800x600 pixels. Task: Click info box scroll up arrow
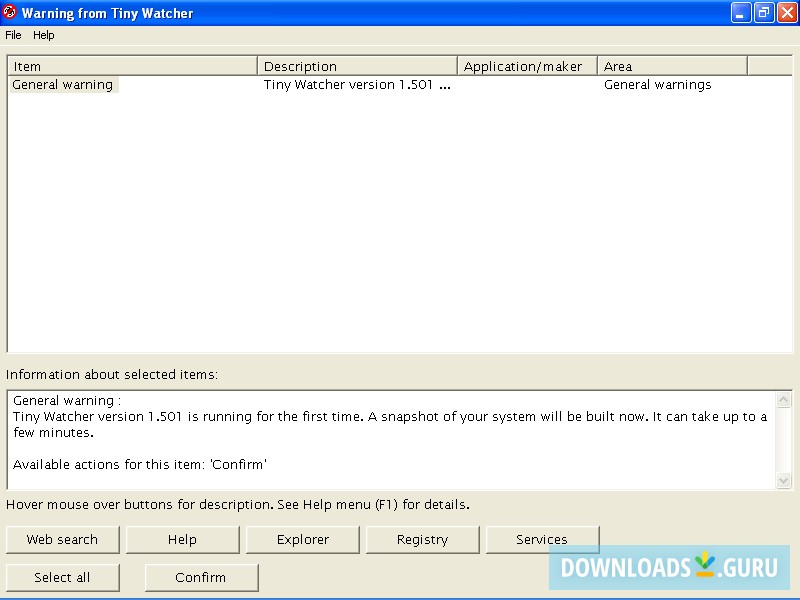[x=784, y=399]
